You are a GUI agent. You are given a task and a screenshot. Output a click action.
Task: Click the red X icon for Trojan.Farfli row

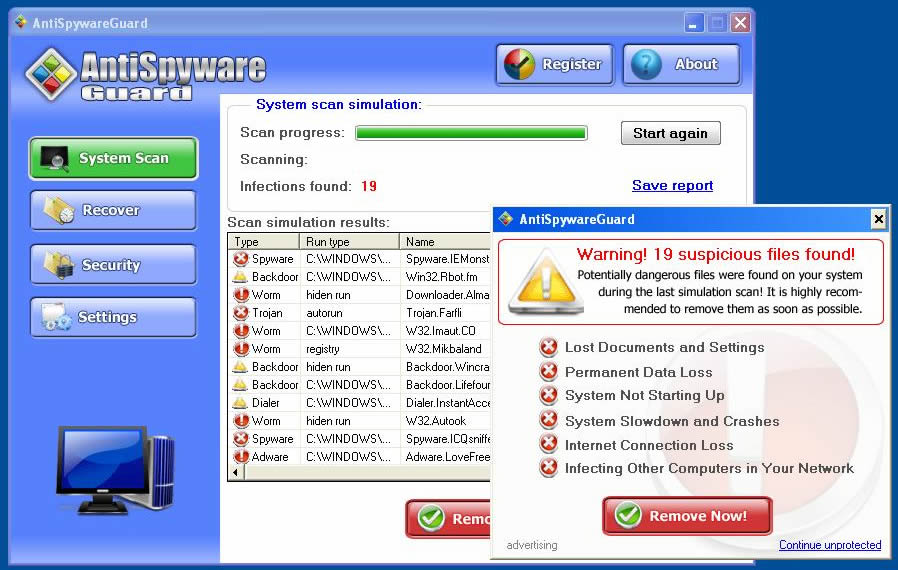pyautogui.click(x=241, y=313)
